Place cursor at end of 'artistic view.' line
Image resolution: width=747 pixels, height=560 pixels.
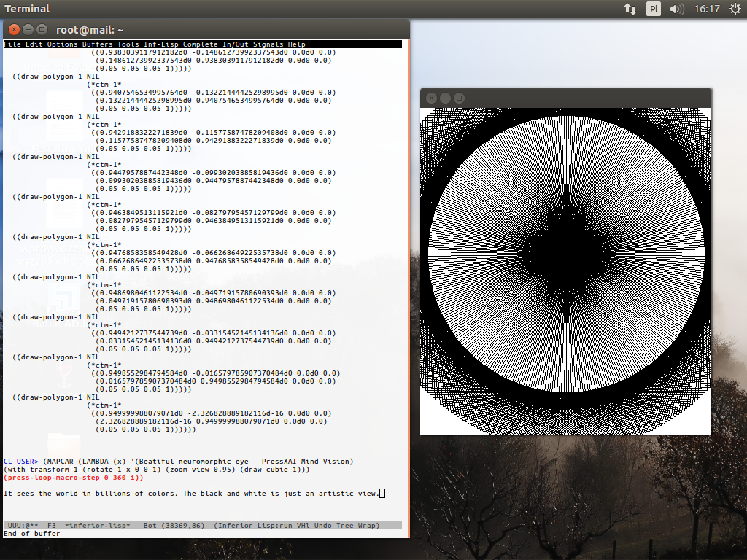point(382,494)
